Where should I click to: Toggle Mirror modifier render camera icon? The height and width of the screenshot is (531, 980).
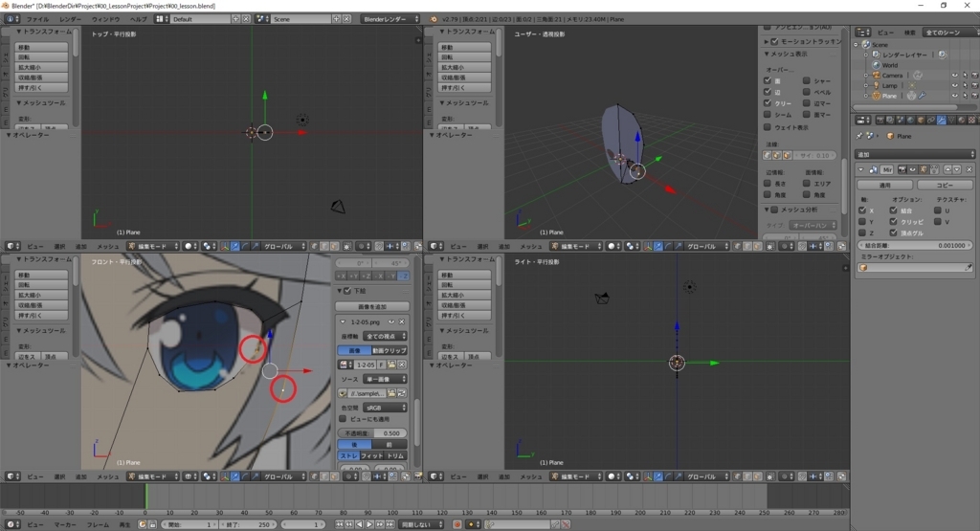tap(902, 169)
